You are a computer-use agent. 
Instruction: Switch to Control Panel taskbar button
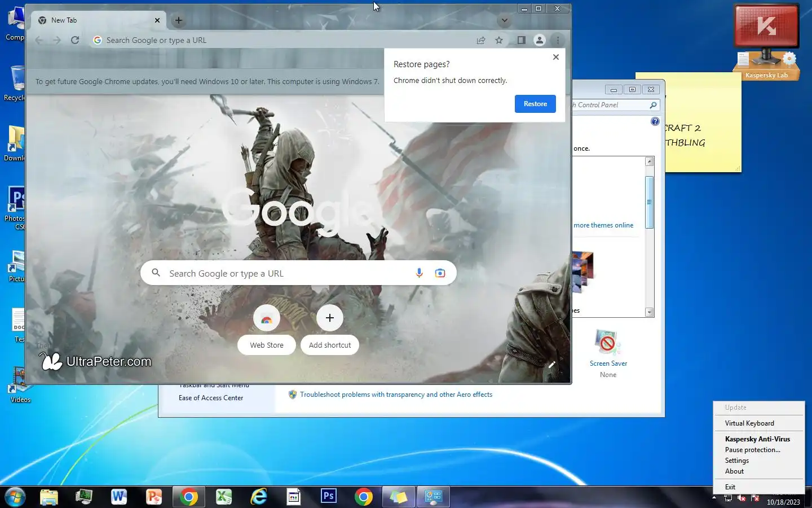point(434,497)
